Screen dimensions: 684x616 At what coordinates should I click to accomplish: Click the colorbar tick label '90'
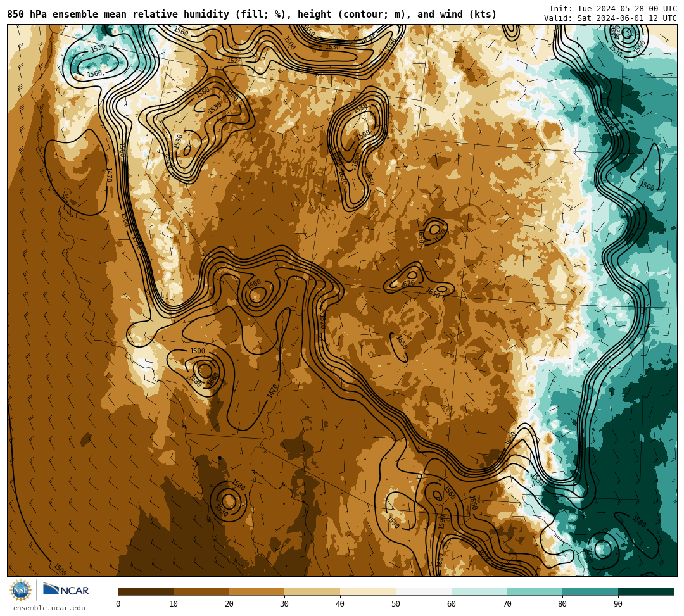click(618, 604)
